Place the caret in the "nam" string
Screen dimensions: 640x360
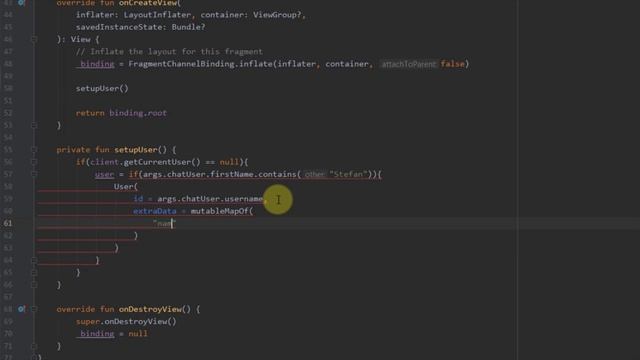(164, 223)
